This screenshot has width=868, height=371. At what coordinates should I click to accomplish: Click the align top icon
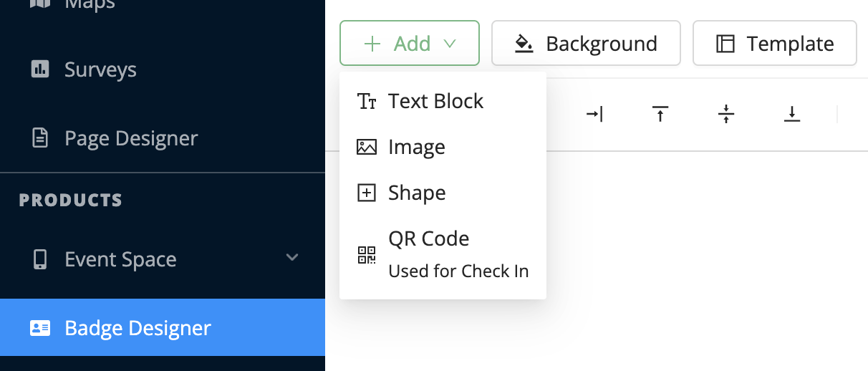click(660, 114)
